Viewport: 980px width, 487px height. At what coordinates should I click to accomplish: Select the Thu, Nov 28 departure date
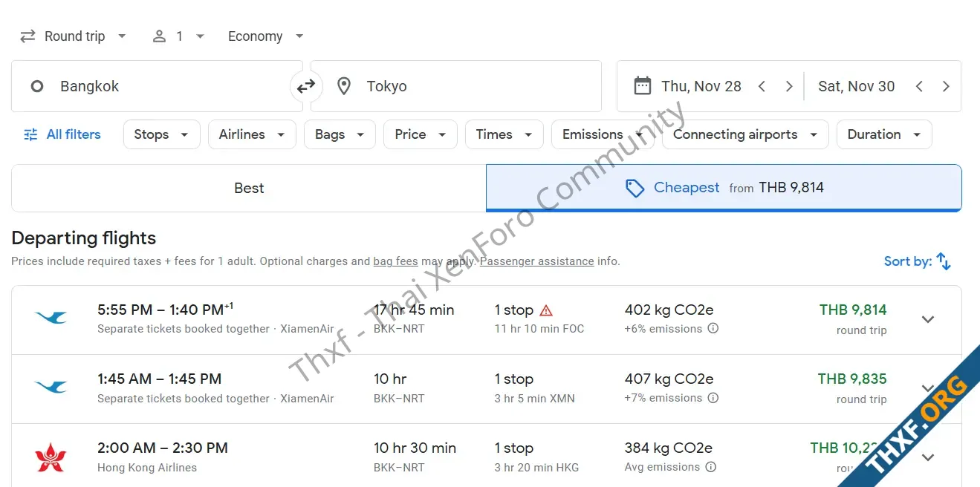(x=701, y=86)
